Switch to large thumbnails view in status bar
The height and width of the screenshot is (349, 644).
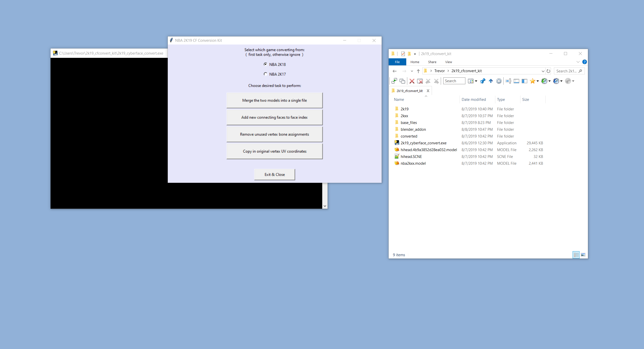coord(583,255)
